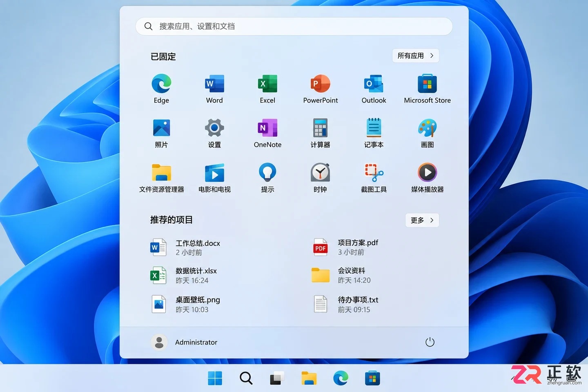
Task: Open Task View on the taskbar
Action: 277,378
